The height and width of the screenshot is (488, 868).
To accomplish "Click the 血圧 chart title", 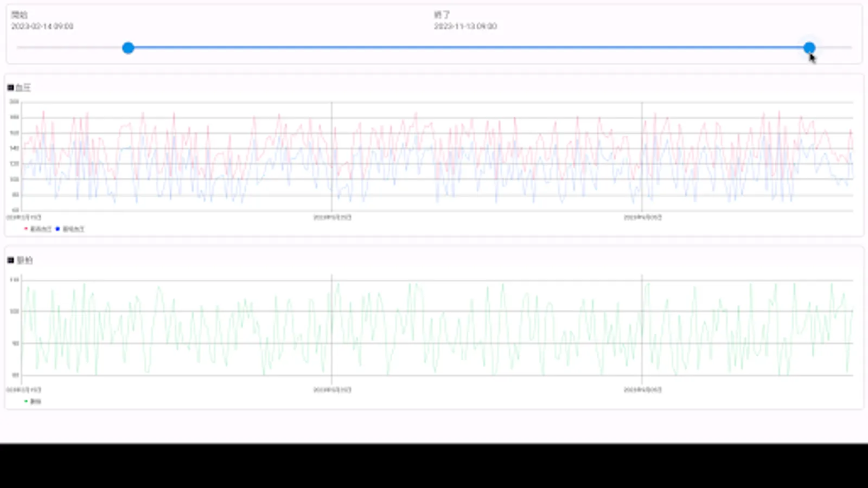I will (x=23, y=87).
